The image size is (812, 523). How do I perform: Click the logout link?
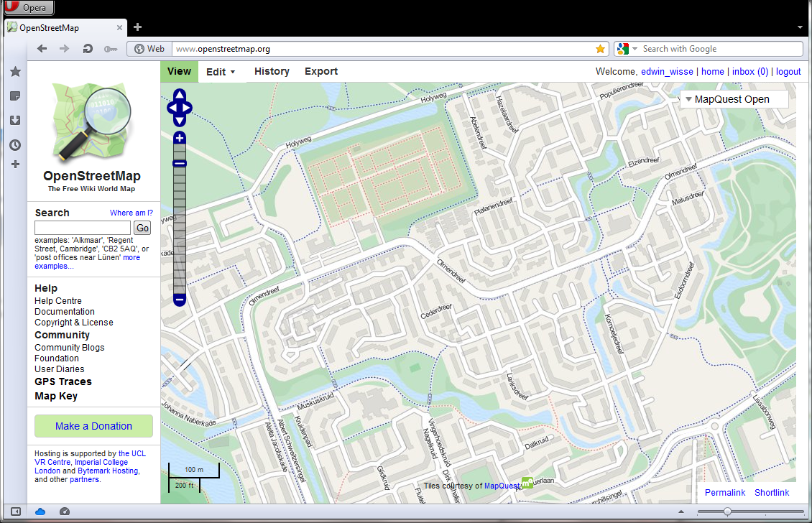pyautogui.click(x=788, y=71)
